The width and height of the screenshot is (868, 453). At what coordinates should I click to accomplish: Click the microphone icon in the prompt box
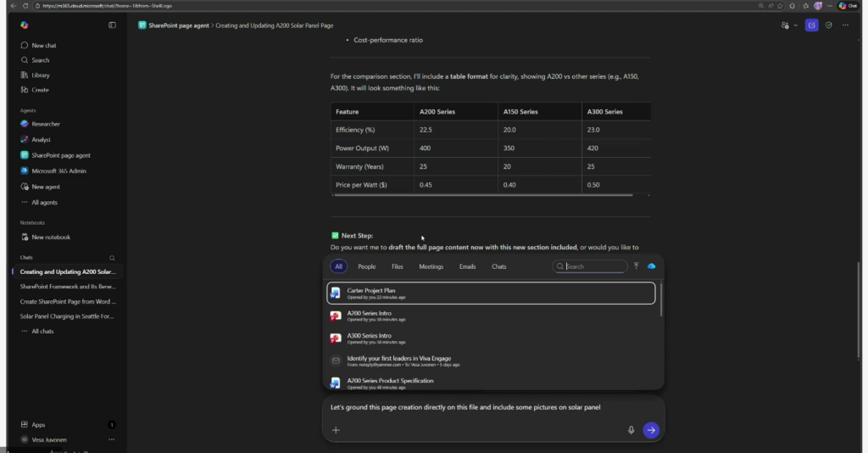coord(631,430)
